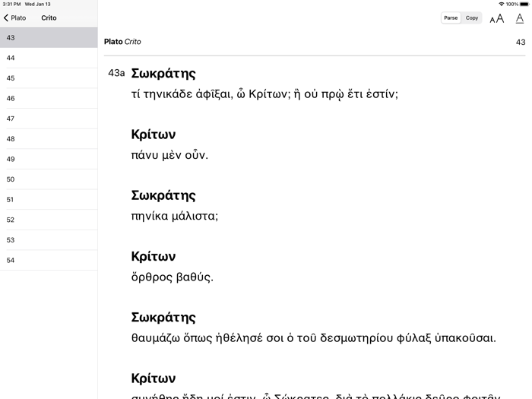Tap the word δεσμωτηρίου

click(356, 338)
